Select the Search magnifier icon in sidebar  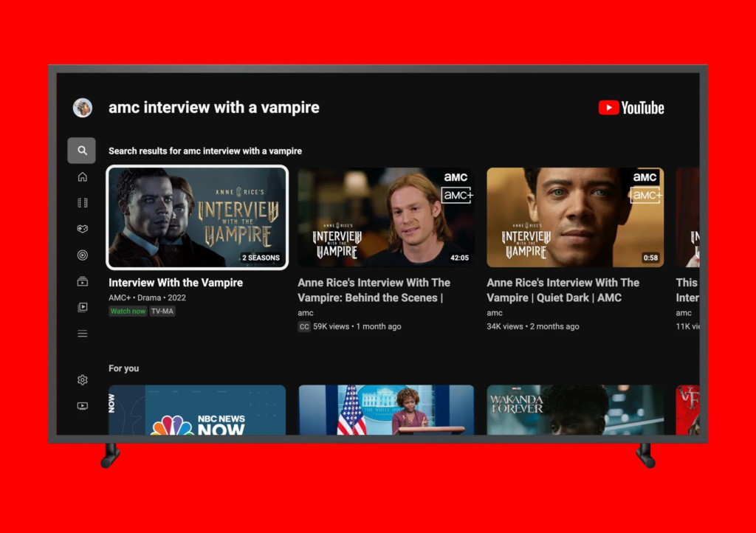82,151
